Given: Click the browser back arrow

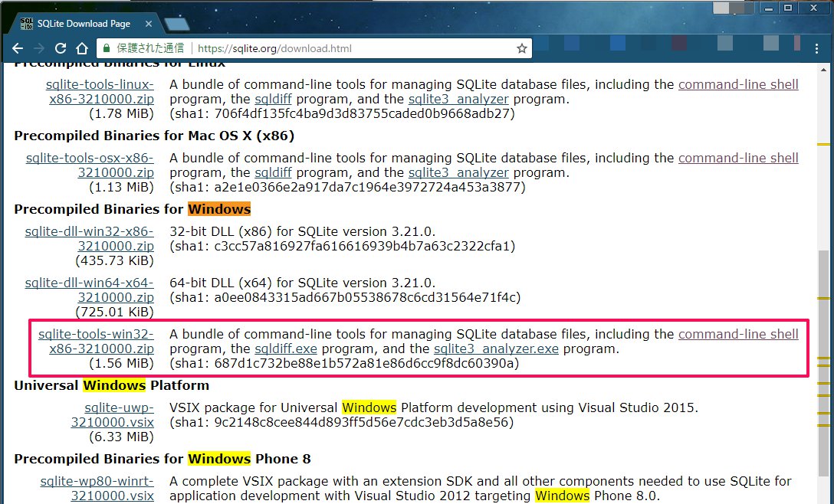Looking at the screenshot, I should click(18, 48).
